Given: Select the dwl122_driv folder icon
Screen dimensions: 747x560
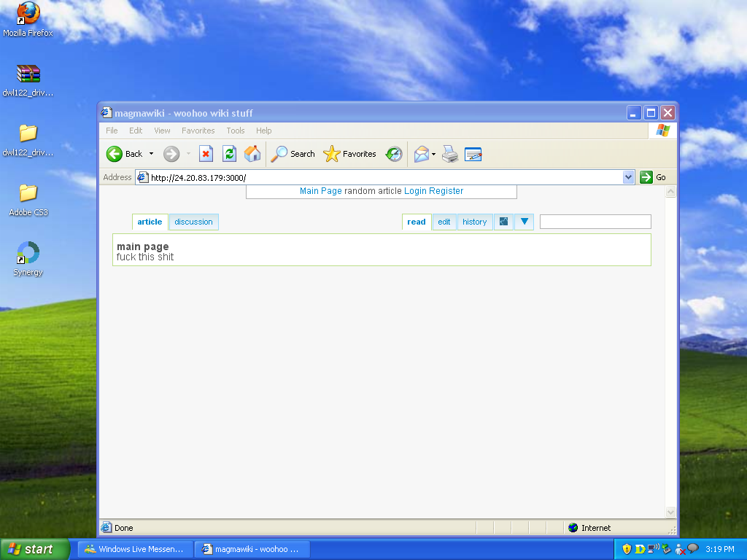Looking at the screenshot, I should pyautogui.click(x=28, y=140).
